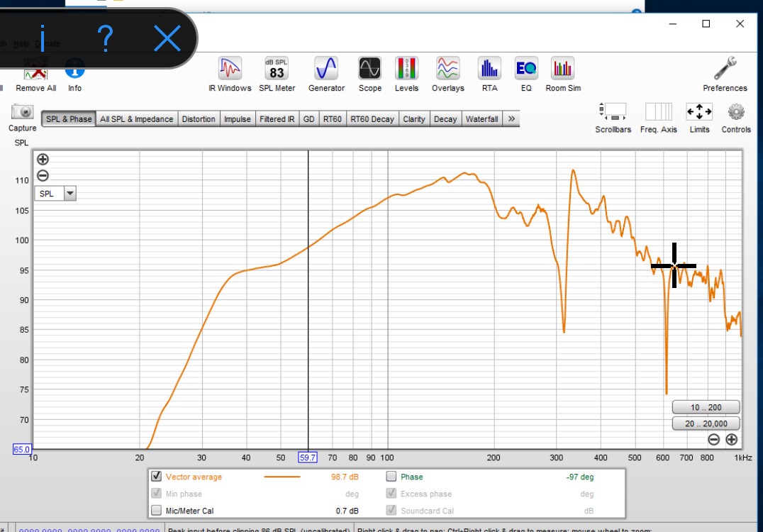Click the 0.7 dB Mic/Meter Cal value
The image size is (763, 532).
[347, 511]
